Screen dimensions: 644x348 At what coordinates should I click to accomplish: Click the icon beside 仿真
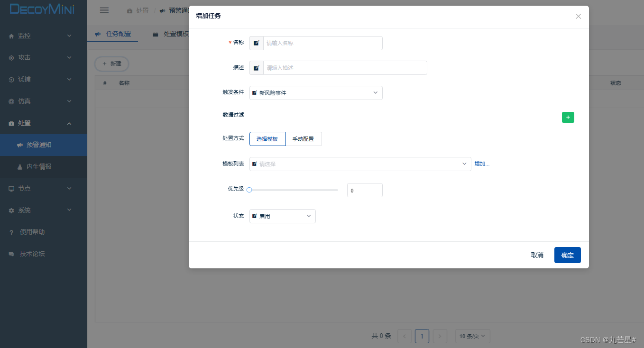pos(11,101)
